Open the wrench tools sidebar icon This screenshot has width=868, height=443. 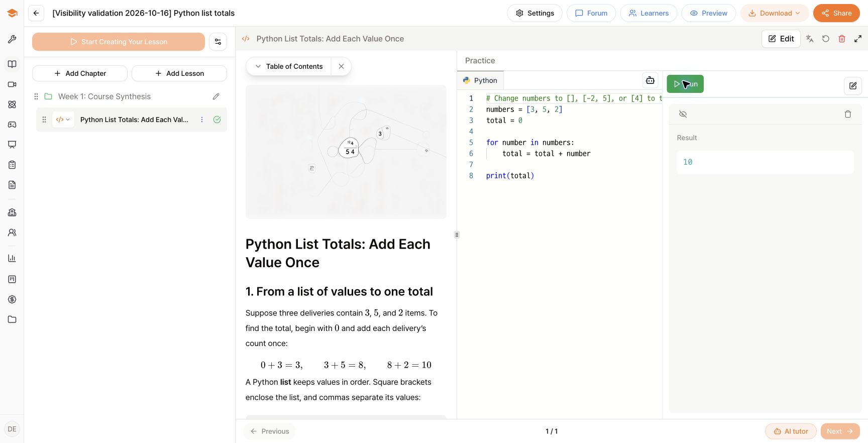coord(12,39)
